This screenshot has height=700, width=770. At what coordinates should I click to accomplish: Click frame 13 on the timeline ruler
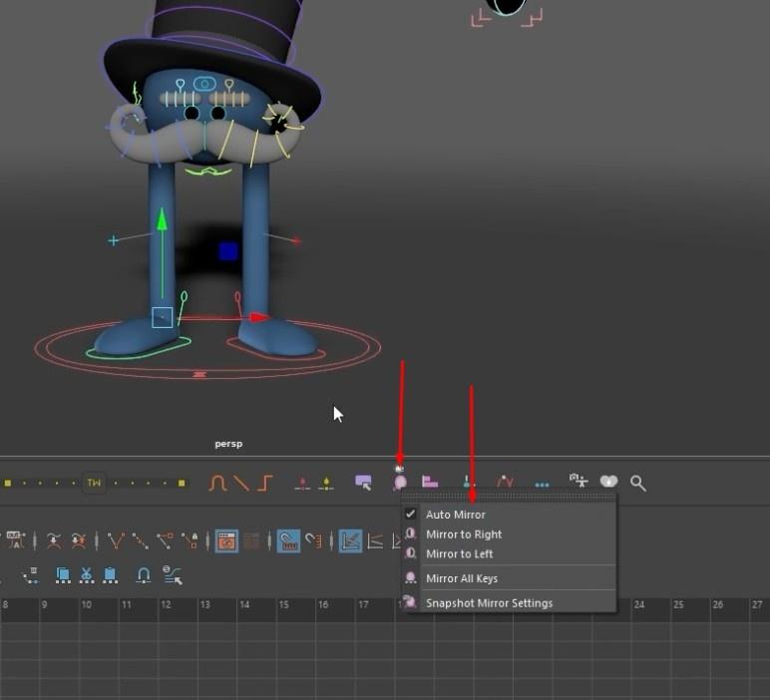[x=204, y=604]
